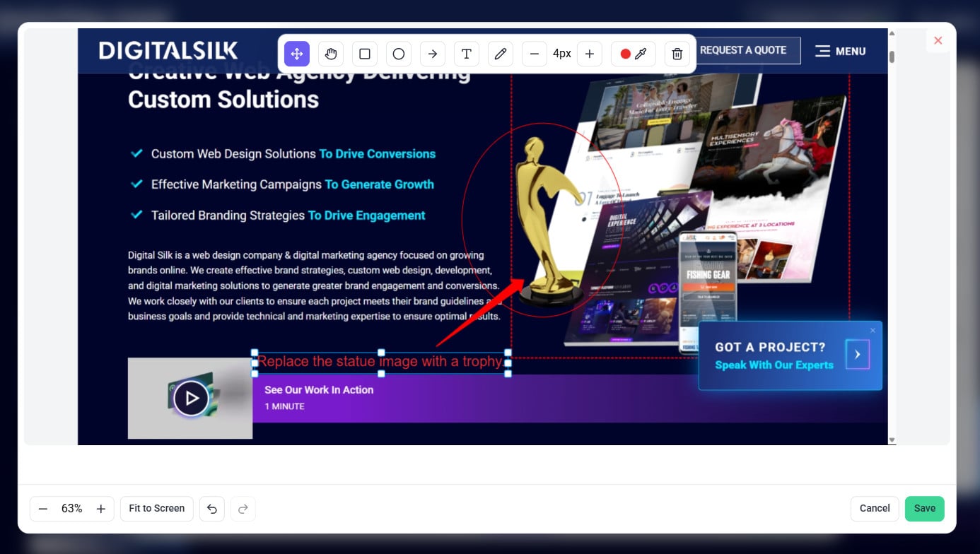The image size is (980, 554).
Task: Click the red annotation text box
Action: point(380,362)
